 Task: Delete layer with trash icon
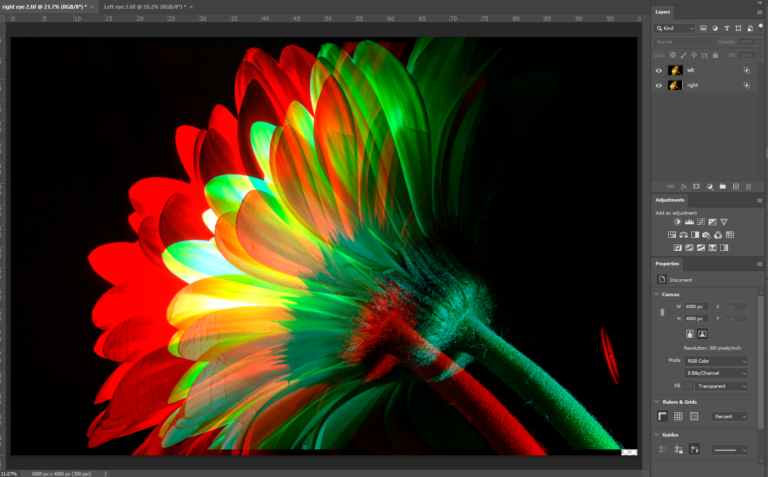748,187
